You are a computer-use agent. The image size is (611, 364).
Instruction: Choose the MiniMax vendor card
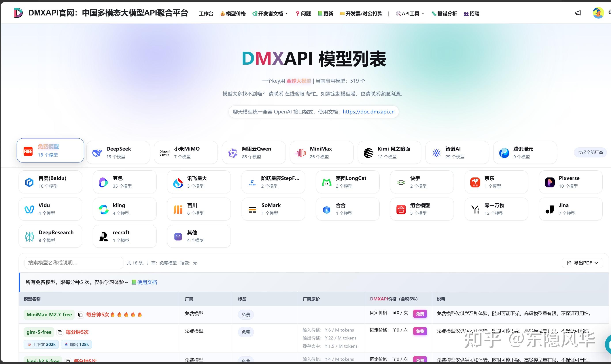point(322,152)
